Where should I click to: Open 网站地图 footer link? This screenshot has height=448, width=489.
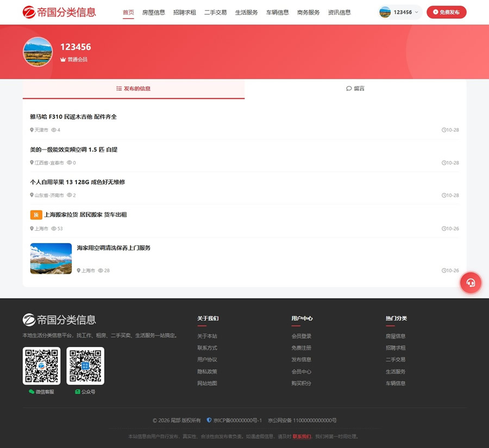point(207,383)
